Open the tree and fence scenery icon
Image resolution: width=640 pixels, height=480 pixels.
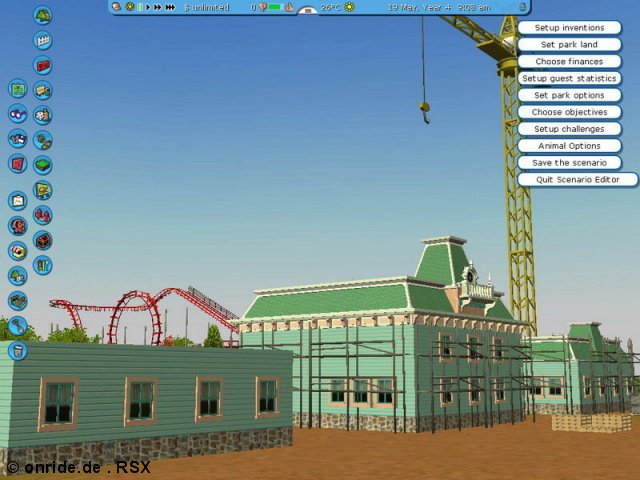coord(18,276)
